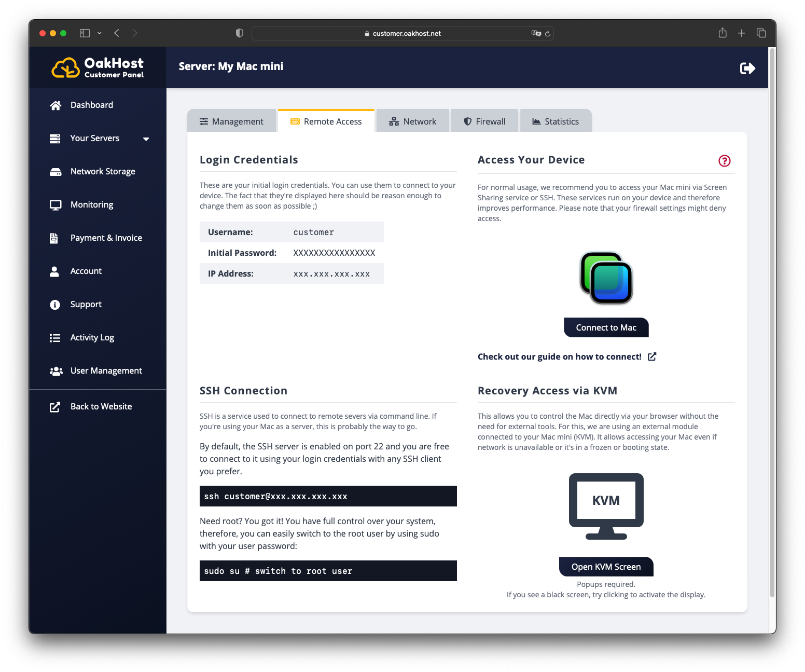805x672 pixels.
Task: Open the Statistics tab
Action: pos(556,121)
